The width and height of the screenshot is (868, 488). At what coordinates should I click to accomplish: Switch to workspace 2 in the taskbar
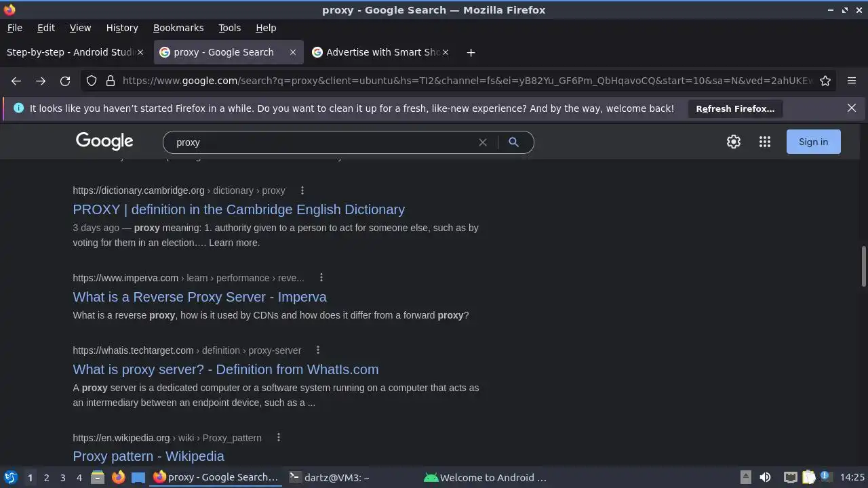pyautogui.click(x=46, y=478)
